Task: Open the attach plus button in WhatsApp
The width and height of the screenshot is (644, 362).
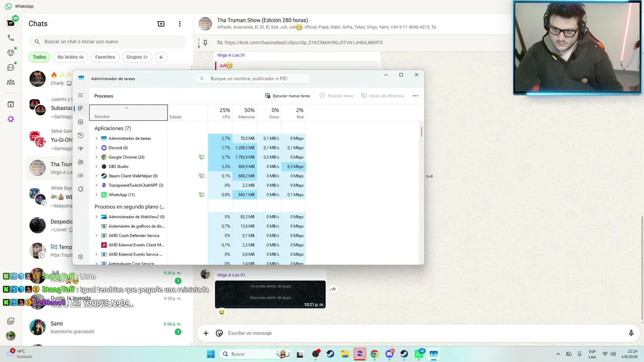Action: point(206,333)
